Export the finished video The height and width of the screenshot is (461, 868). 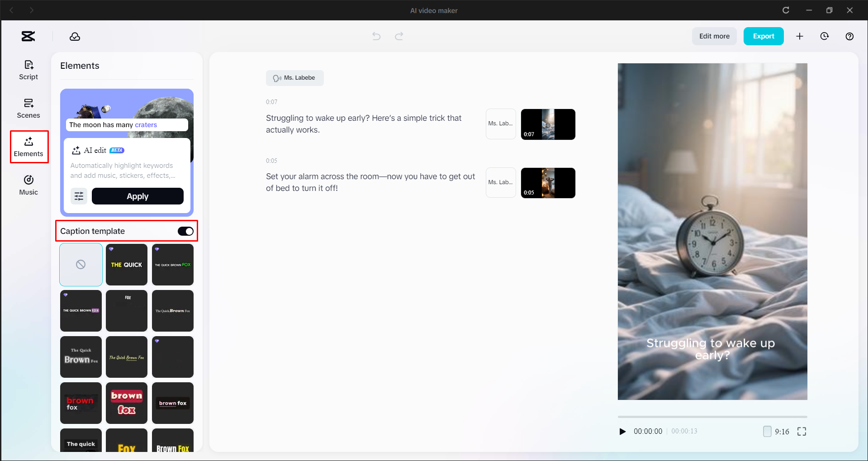coord(764,36)
